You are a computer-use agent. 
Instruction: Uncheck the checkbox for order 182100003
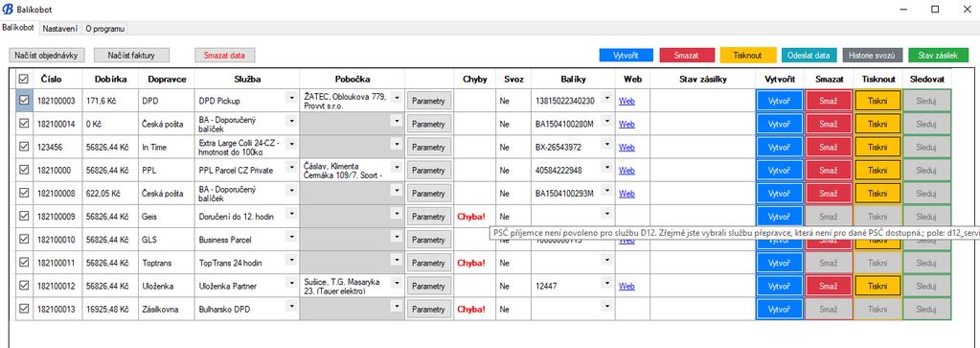coord(24,100)
